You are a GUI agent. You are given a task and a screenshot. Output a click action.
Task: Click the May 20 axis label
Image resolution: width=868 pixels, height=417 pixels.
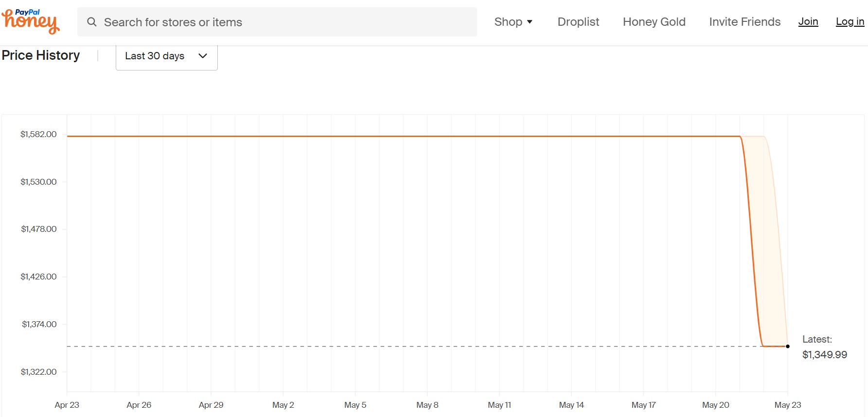pyautogui.click(x=716, y=405)
